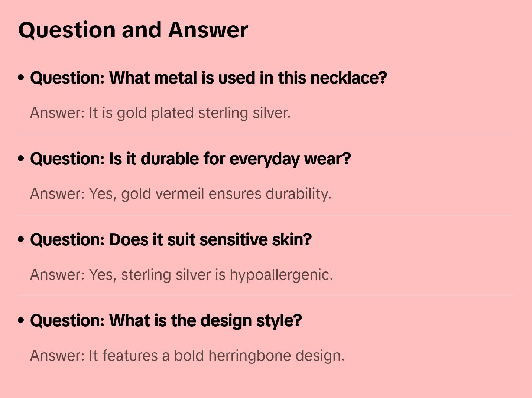Screen dimensions: 532x398
Task: Click the "Question and Answer" heading
Action: (133, 30)
